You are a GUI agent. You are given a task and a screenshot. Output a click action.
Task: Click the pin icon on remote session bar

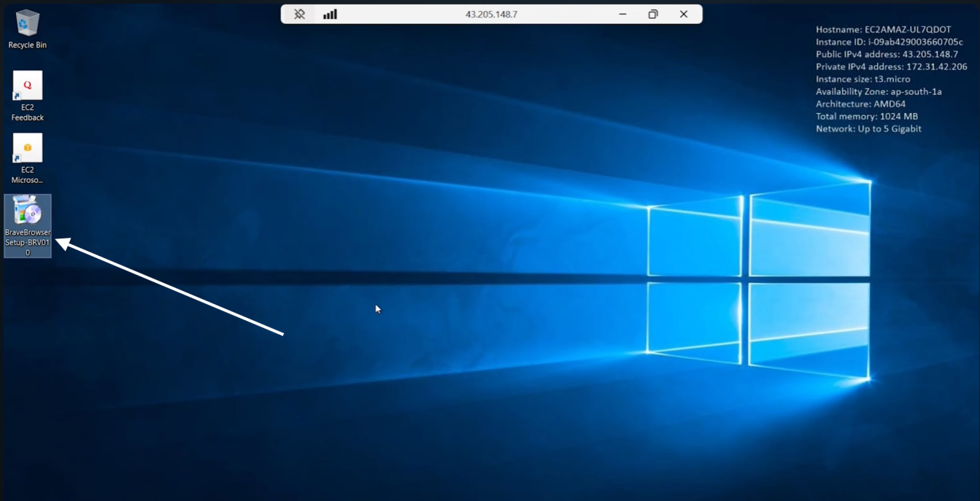point(299,14)
